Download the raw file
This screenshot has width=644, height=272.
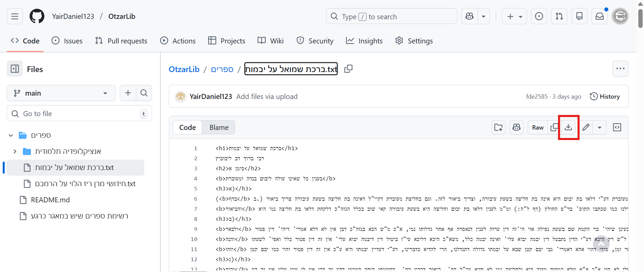pyautogui.click(x=568, y=127)
